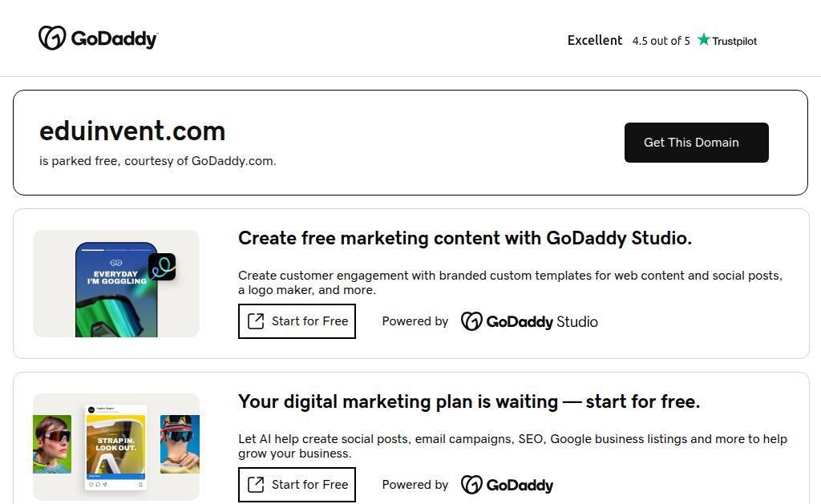Click the Excellent rating label
Screen dimensions: 821x504
pos(595,40)
